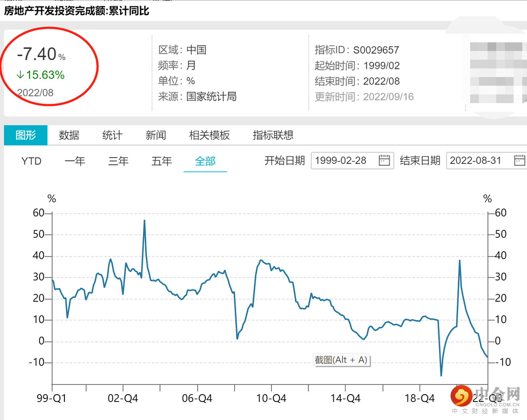Click the 18-Q4 x-axis label
The image size is (527, 420).
(420, 399)
